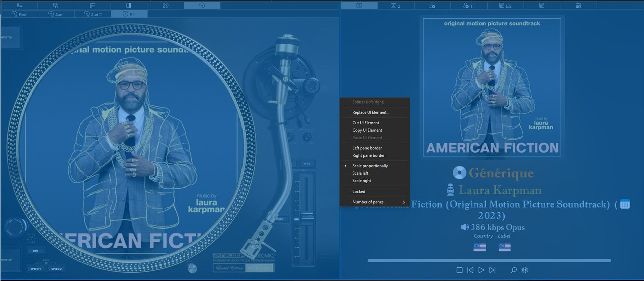Select Left pane border option
The width and height of the screenshot is (644, 281).
(375, 148)
